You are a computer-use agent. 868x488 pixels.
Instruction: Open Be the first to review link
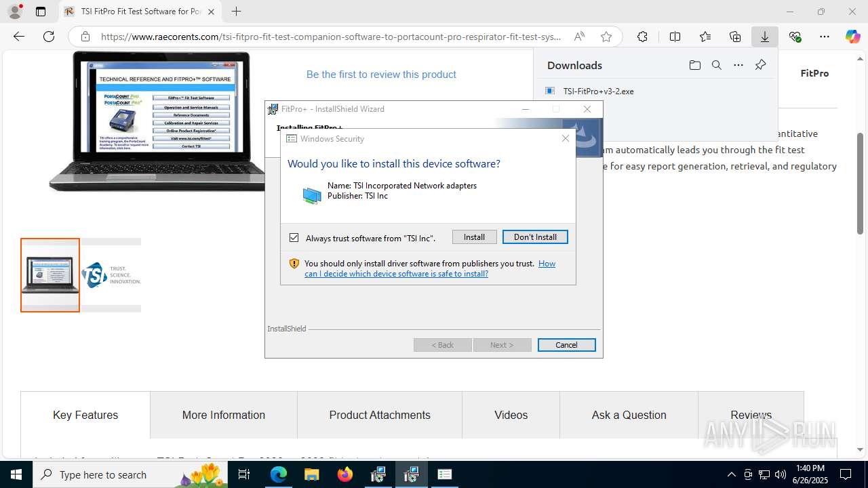pyautogui.click(x=381, y=75)
